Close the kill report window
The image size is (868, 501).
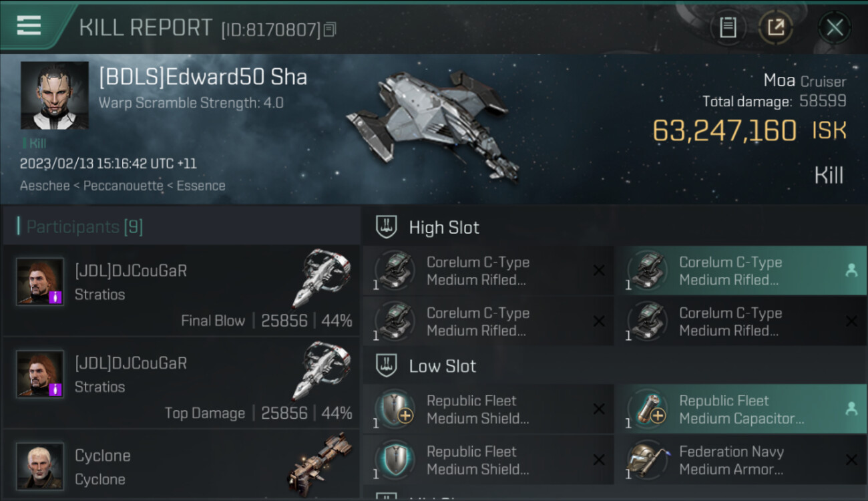(835, 27)
